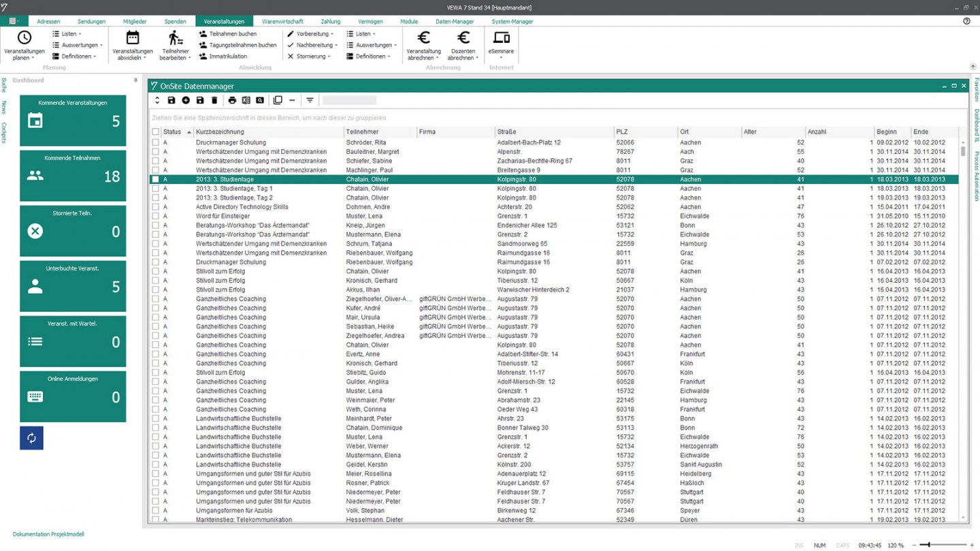
Task: Click Dozenten abrechnen euro icon
Action: coord(463,37)
